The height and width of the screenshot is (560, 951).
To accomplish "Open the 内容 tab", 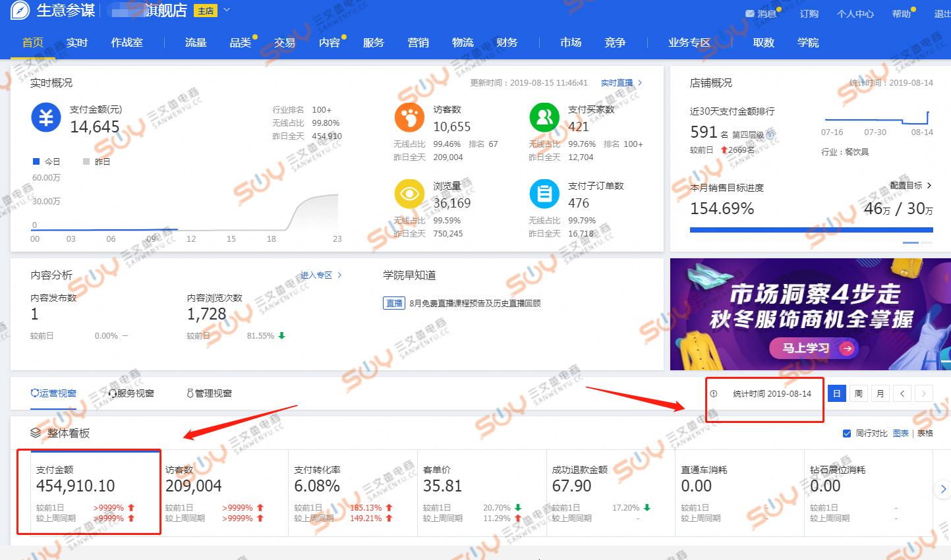I will tap(330, 42).
